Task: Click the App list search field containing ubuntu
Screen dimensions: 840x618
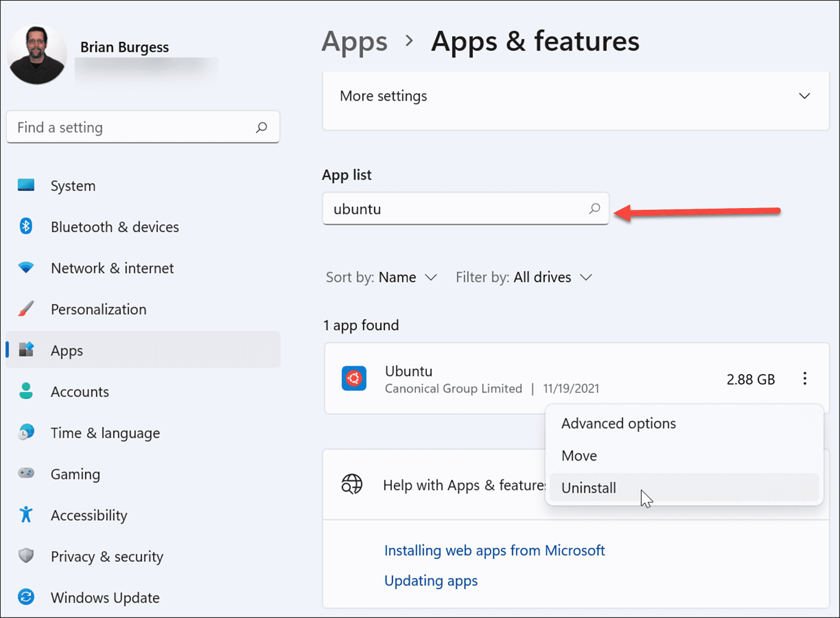Action: tap(465, 208)
